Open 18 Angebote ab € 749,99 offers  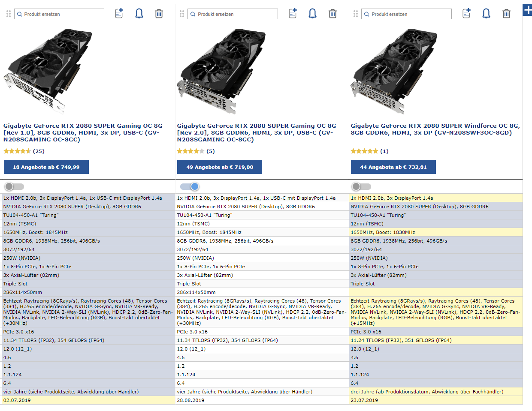46,167
